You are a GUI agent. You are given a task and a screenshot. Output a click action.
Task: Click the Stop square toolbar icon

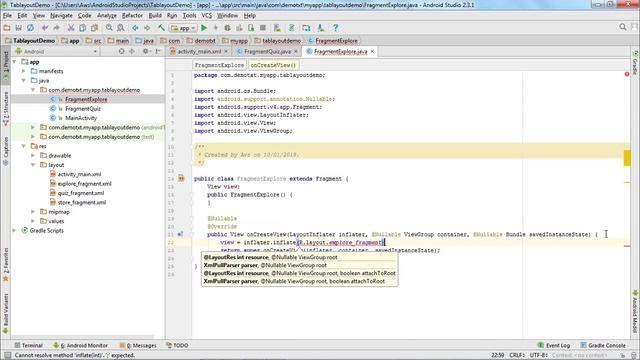click(x=263, y=28)
